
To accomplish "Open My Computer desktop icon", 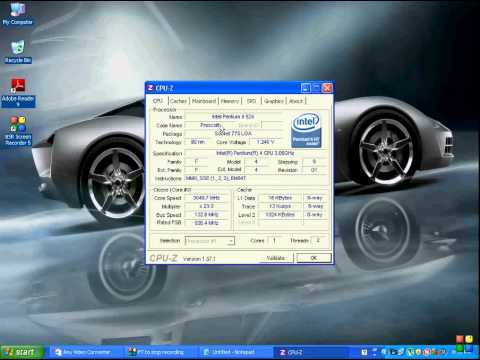I will coord(17,13).
